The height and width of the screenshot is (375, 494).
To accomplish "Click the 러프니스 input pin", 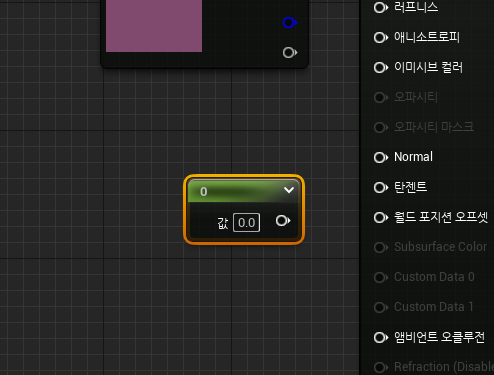I will [381, 7].
